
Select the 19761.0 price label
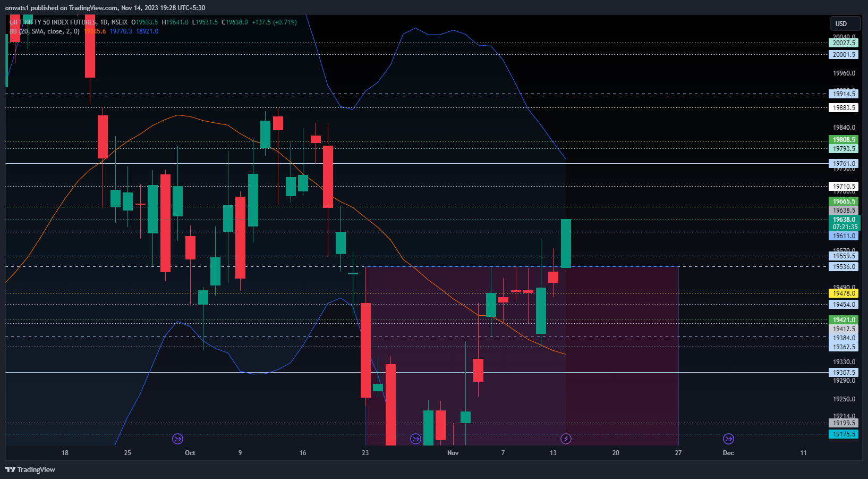point(844,164)
